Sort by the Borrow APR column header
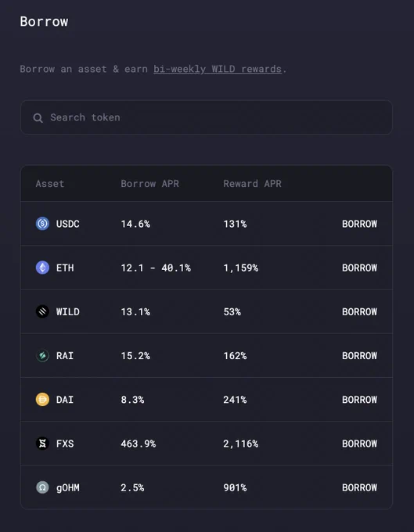Screen dimensions: 414x532 pyautogui.click(x=149, y=184)
